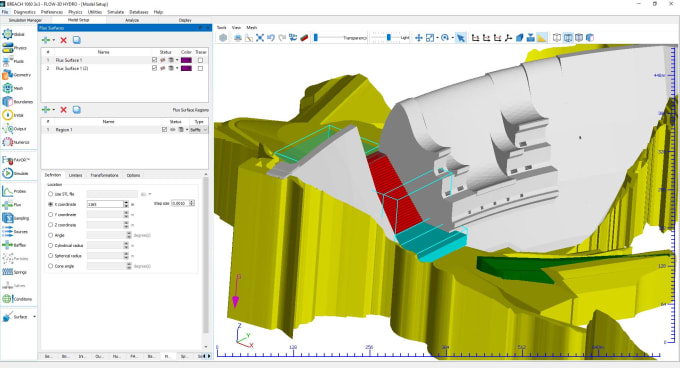Open the add flux surface region dropdown

coord(54,110)
